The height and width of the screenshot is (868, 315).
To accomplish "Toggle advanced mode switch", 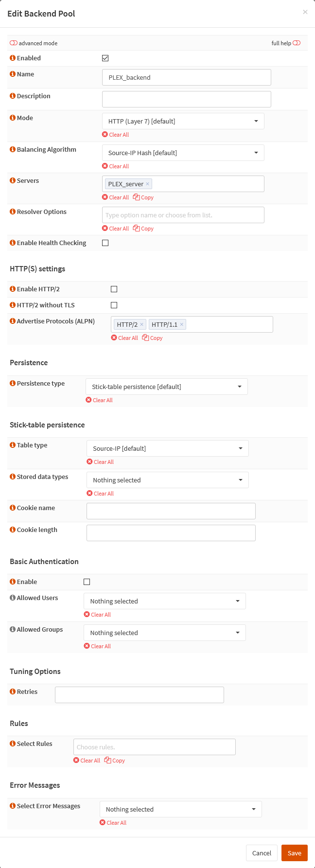I will [x=14, y=43].
